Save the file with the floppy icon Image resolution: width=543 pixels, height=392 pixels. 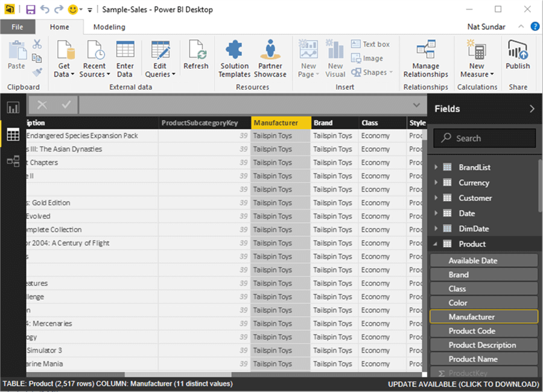(x=31, y=10)
